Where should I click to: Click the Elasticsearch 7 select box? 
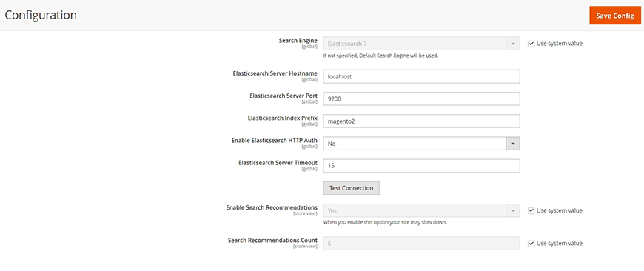click(421, 44)
